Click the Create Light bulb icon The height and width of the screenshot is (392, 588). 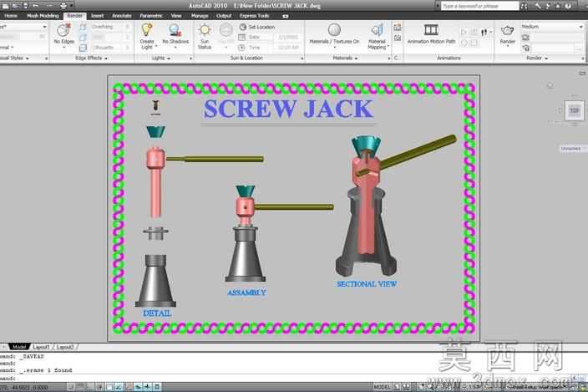[147, 29]
